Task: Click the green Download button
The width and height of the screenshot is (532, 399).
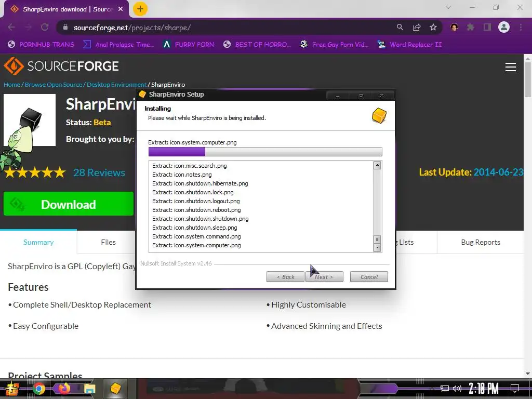Action: click(69, 204)
